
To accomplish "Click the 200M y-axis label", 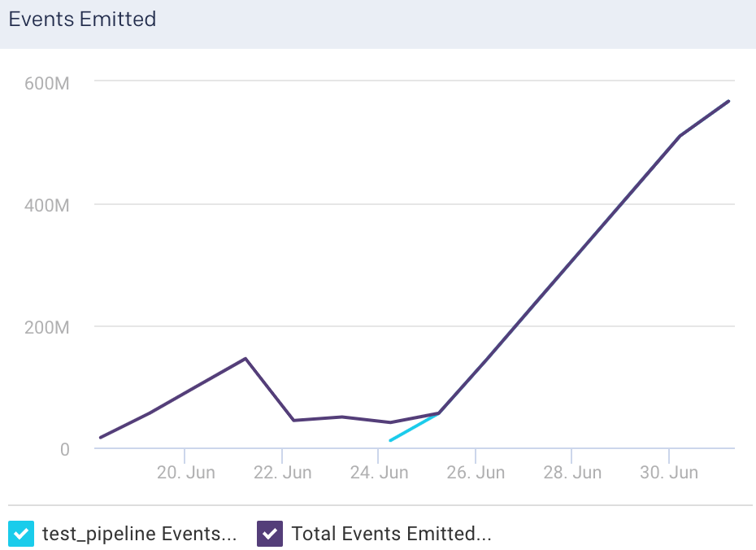I will click(47, 328).
